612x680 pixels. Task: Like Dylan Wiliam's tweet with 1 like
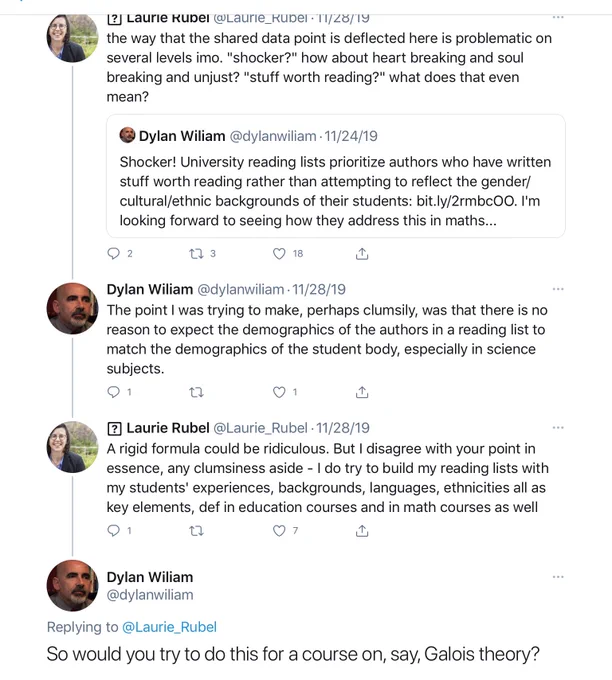coord(279,392)
